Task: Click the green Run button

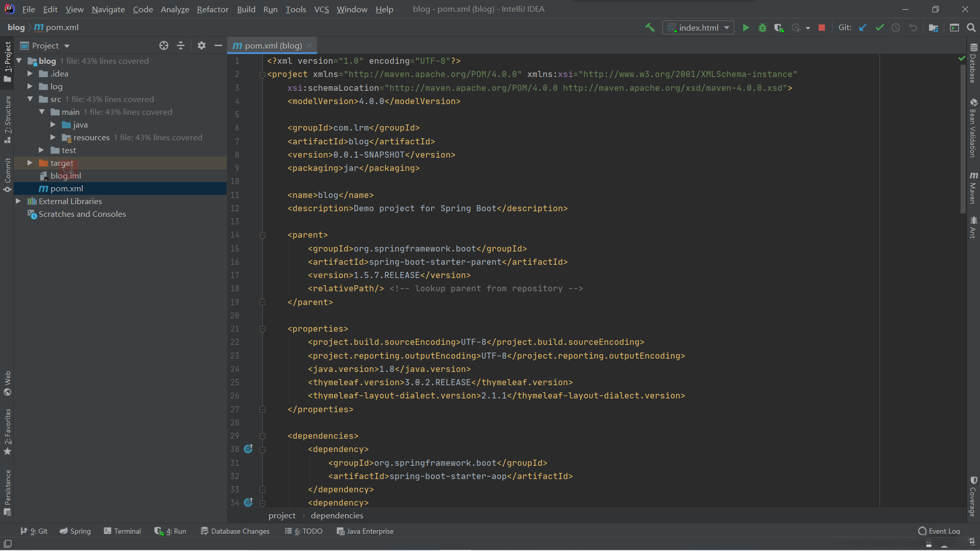Action: click(746, 28)
